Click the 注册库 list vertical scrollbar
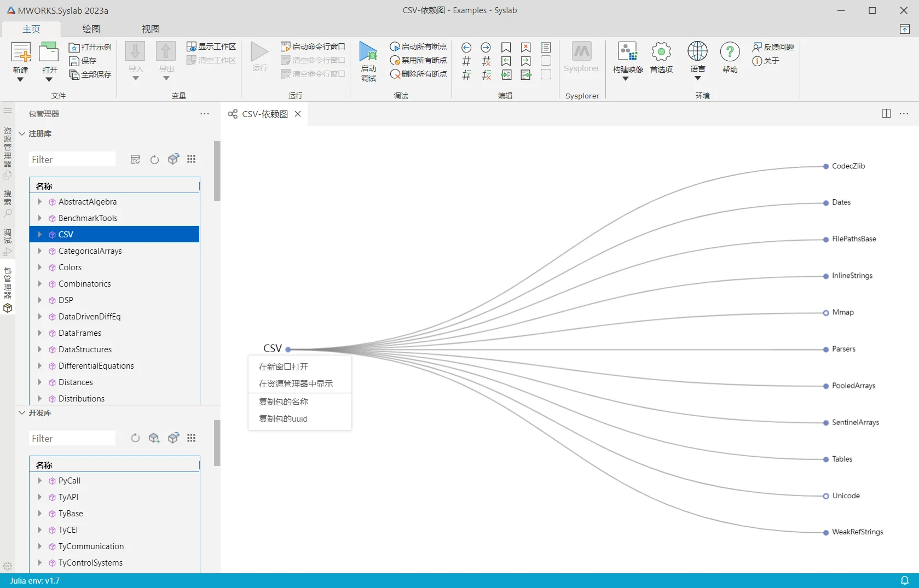The width and height of the screenshot is (919, 588). (217, 171)
